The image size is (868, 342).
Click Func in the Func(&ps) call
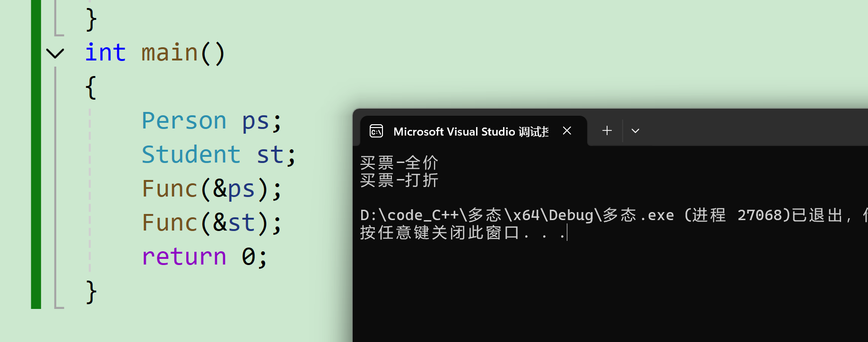pos(169,188)
